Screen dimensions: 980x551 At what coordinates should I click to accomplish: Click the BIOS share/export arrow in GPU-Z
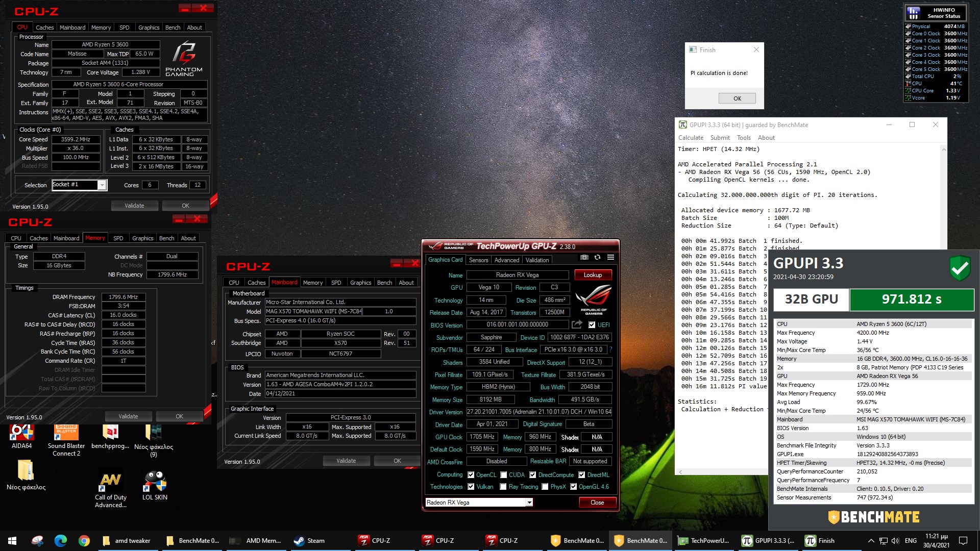click(577, 324)
